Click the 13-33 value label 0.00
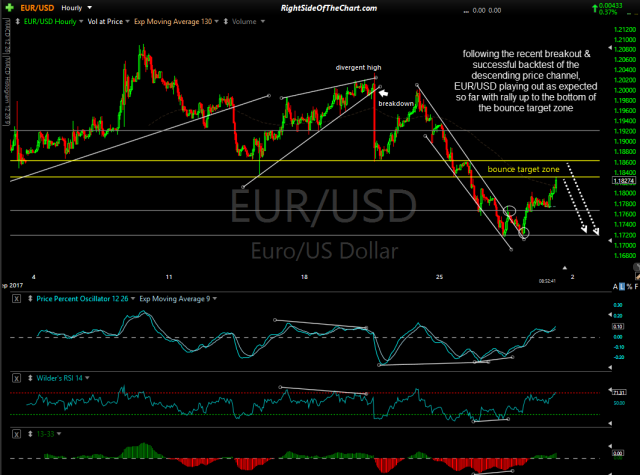Image resolution: width=640 pixels, height=475 pixels. (618, 453)
